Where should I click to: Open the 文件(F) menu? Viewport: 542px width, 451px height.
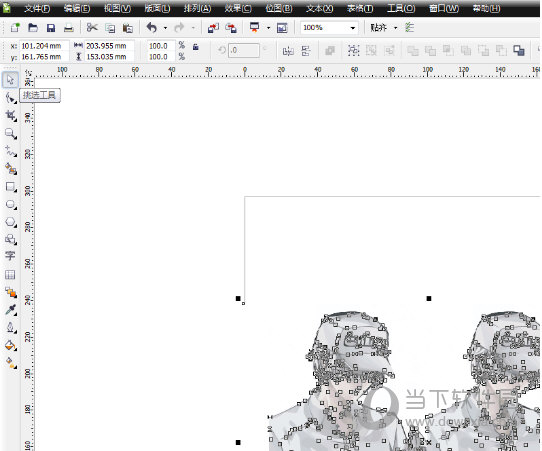[x=37, y=8]
